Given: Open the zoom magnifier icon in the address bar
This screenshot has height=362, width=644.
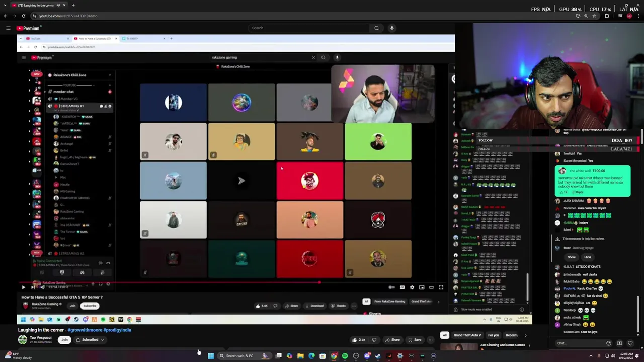Looking at the screenshot, I should 586,16.
